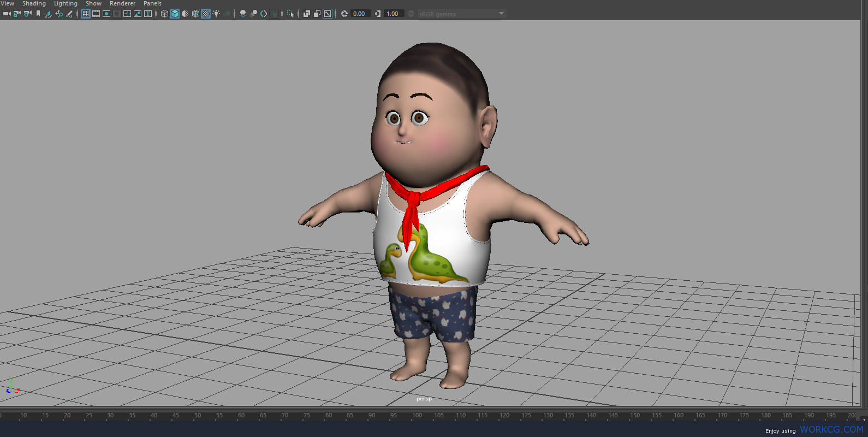Click the view transform on/off icon
868x437 pixels.
[x=411, y=14]
